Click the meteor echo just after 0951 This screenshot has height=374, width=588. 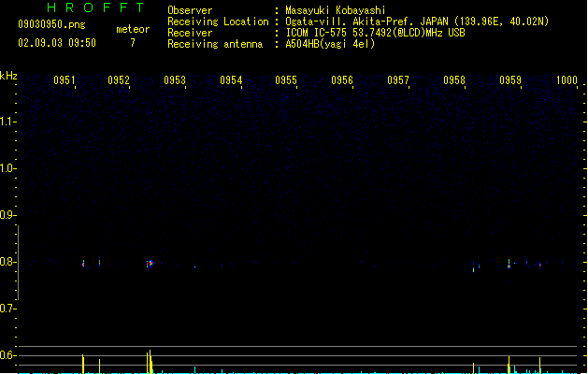[83, 264]
